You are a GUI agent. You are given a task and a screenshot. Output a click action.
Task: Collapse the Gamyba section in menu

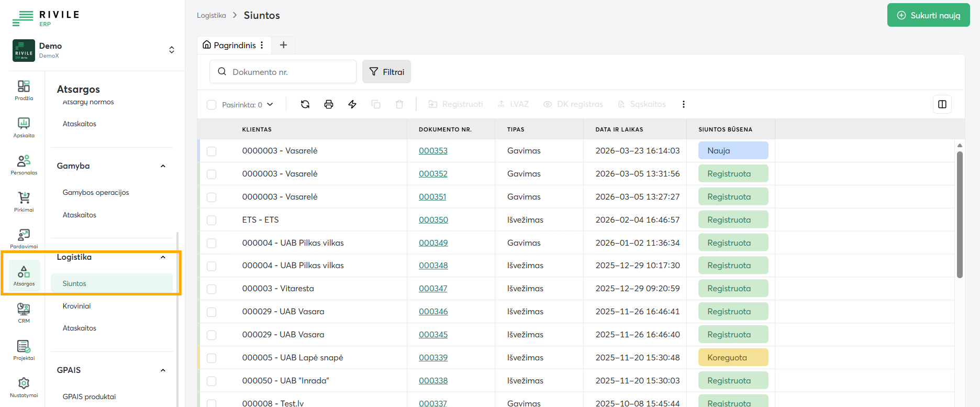163,166
